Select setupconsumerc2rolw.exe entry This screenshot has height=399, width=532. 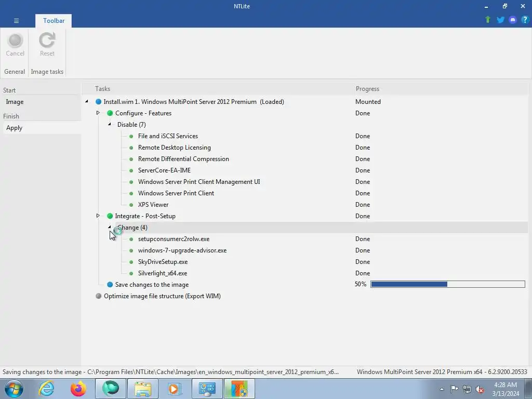pyautogui.click(x=174, y=239)
